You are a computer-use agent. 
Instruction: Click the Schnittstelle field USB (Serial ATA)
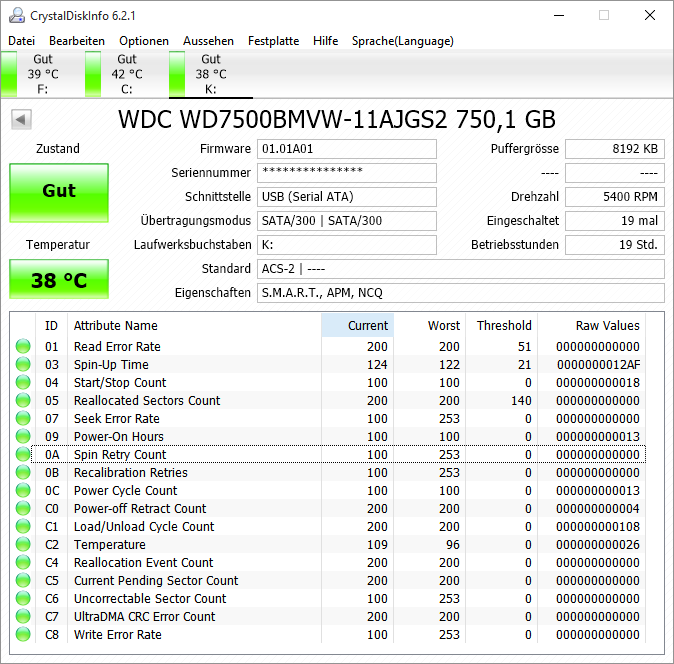click(x=347, y=197)
